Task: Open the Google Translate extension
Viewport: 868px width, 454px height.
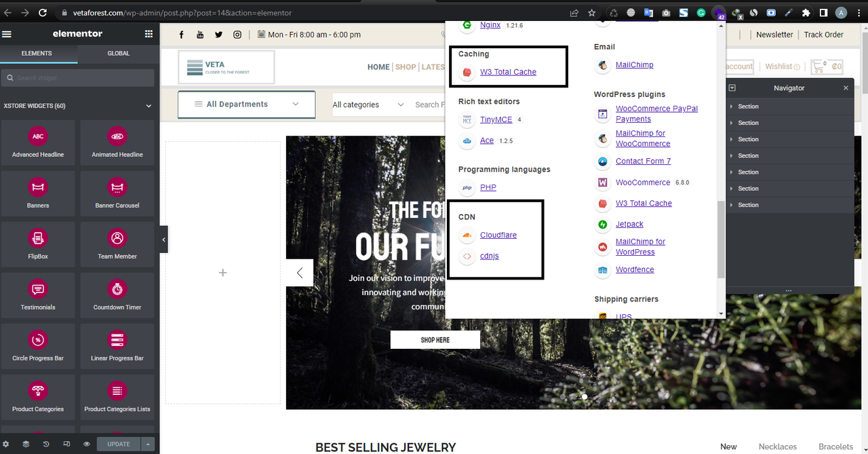Action: [x=648, y=12]
